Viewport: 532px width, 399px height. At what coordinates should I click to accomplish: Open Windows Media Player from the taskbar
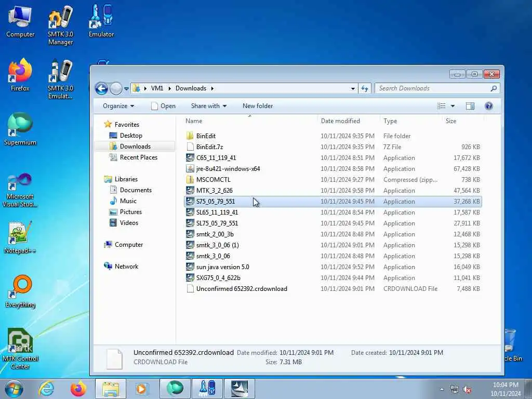(x=141, y=389)
